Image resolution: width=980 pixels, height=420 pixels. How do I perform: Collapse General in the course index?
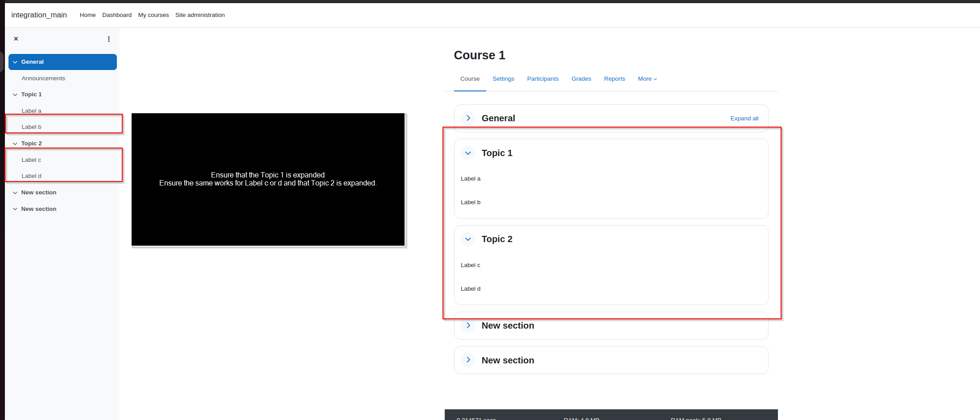(x=15, y=62)
